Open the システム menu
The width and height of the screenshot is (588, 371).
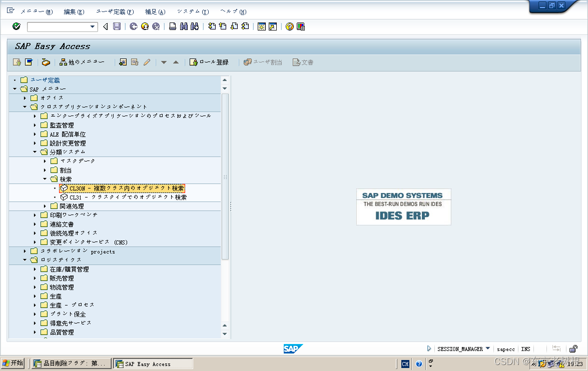pos(193,11)
